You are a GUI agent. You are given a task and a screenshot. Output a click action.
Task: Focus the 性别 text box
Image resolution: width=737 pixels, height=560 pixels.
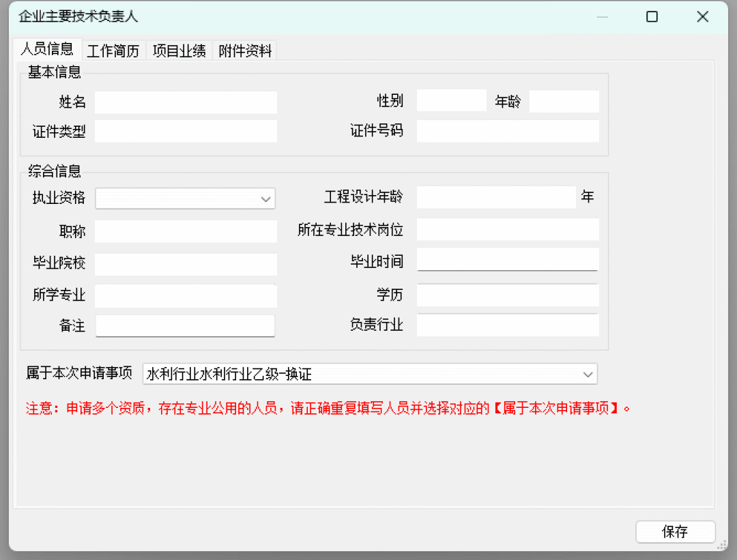point(451,101)
